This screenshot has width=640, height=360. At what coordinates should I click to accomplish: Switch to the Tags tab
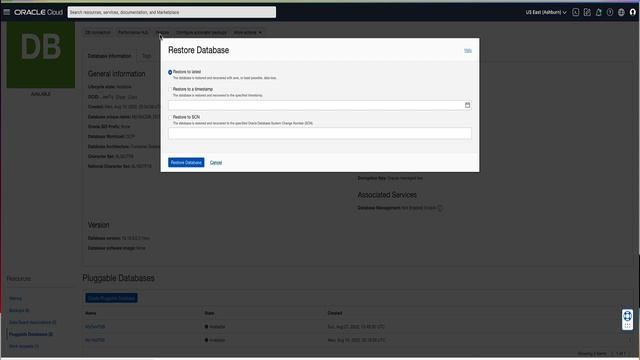[147, 56]
